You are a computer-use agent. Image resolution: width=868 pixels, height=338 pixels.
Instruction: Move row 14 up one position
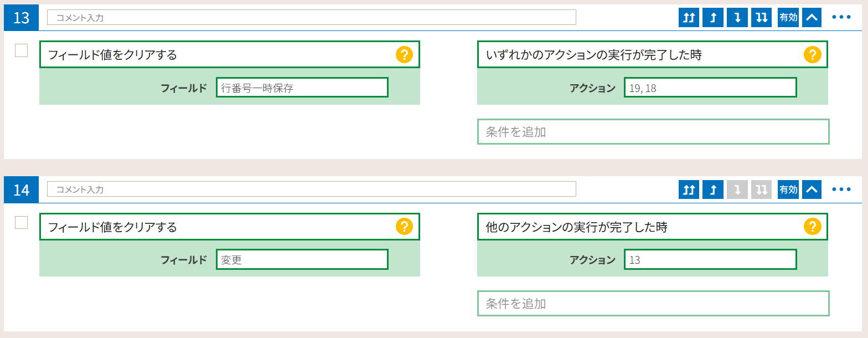pos(713,190)
